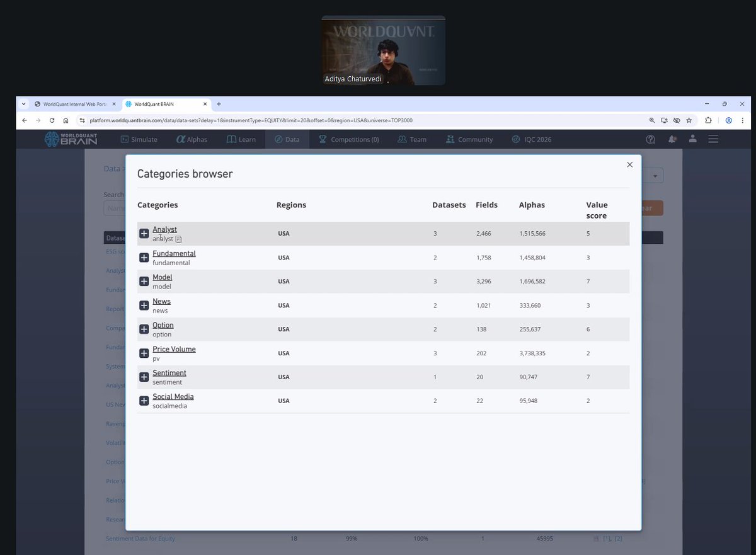Screen dimensions: 756x555
Task: Open the Team page in navbar
Action: tap(412, 139)
